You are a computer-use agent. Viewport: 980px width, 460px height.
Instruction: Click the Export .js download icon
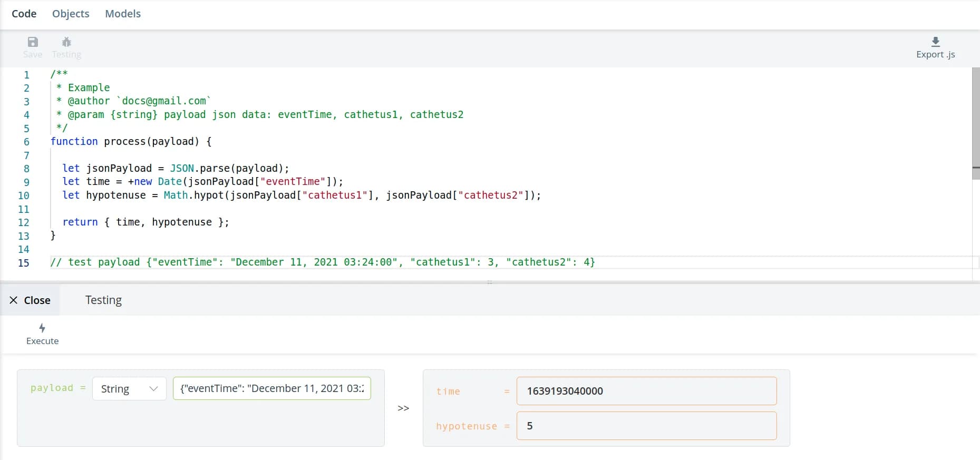point(935,42)
